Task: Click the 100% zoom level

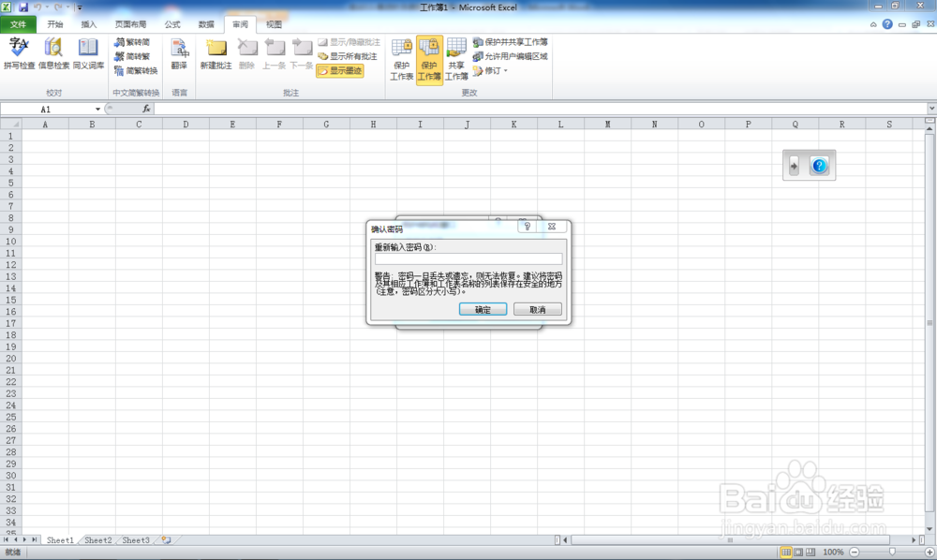Action: [x=833, y=553]
